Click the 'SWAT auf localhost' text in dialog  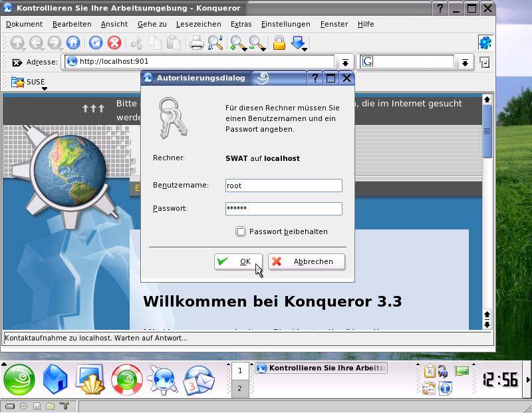[263, 158]
